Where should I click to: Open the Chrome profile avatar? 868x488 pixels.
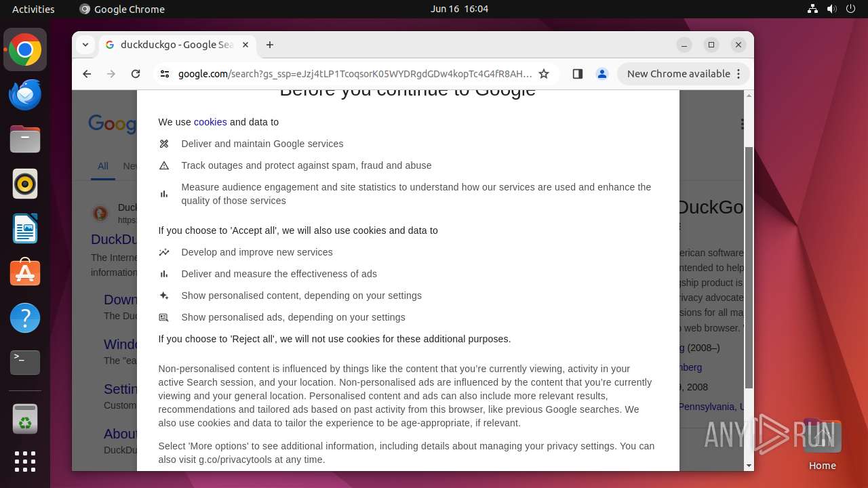click(601, 74)
